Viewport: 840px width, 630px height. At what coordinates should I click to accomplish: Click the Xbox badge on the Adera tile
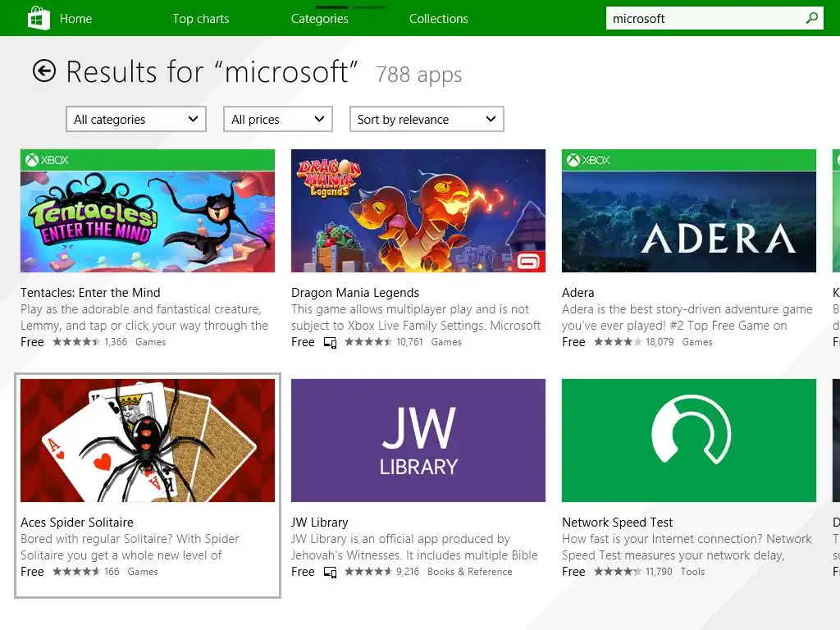pyautogui.click(x=589, y=160)
